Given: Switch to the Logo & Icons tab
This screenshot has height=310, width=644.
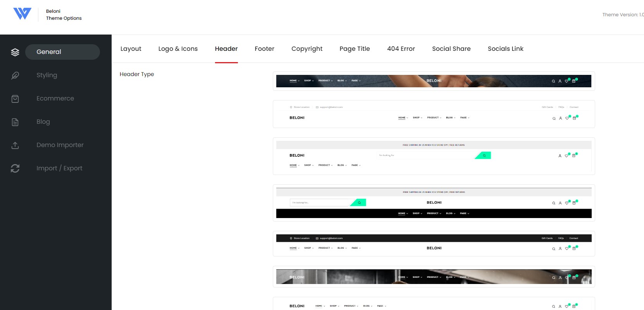Looking at the screenshot, I should (x=178, y=49).
